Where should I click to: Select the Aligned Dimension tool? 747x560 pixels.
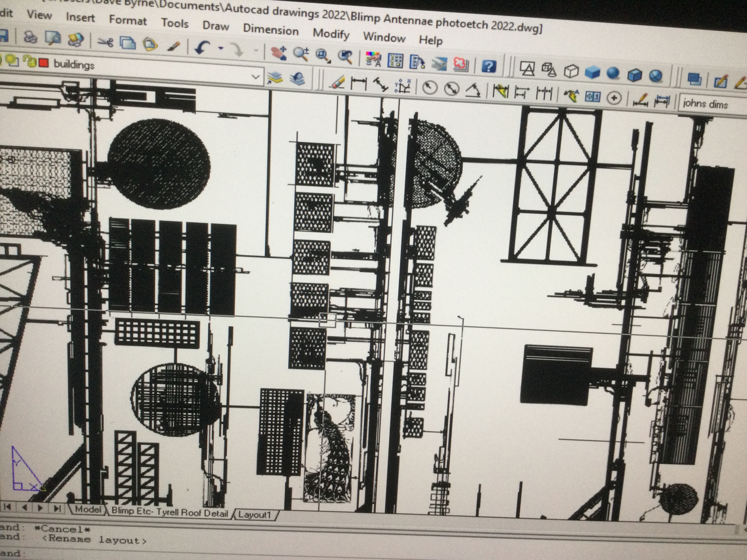[381, 85]
